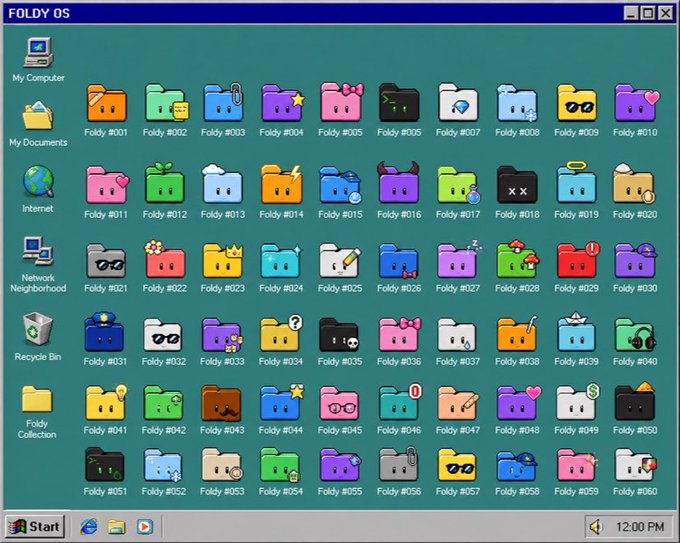Select the black Foldy #050
Screen dimensions: 680x543
635,402
